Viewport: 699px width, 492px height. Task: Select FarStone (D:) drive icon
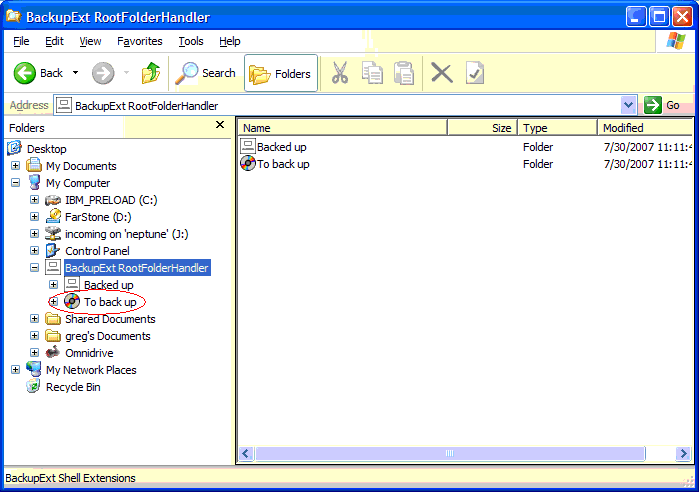point(53,216)
